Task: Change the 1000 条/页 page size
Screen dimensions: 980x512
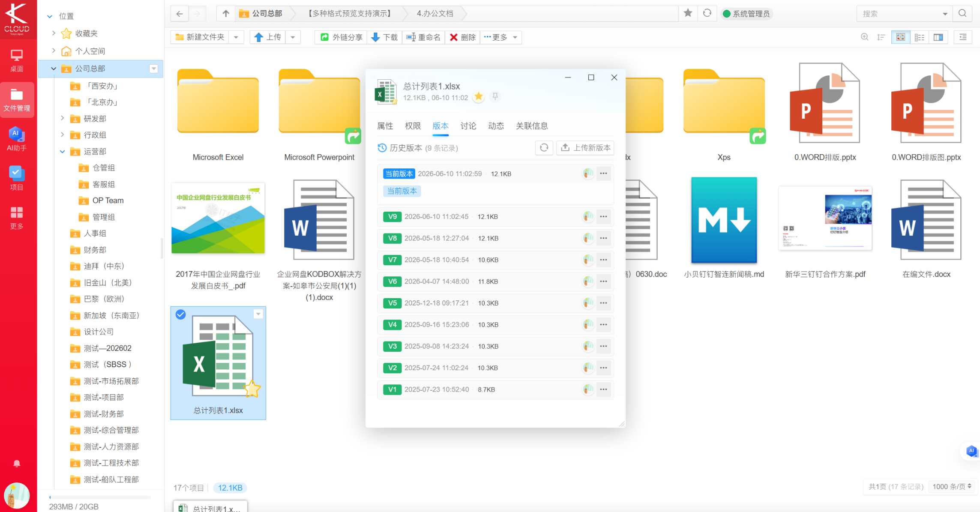Action: [x=951, y=487]
